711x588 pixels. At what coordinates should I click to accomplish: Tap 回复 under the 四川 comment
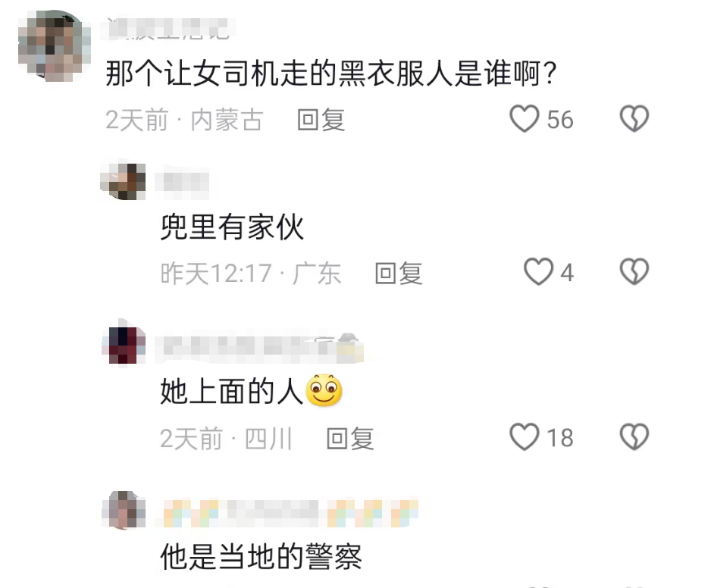pos(350,439)
